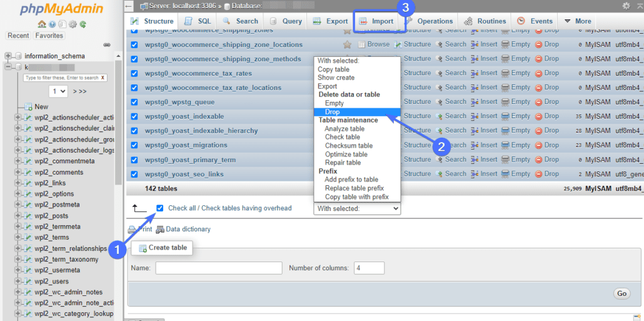Collapse the navigation panel with top-left arrow
The image size is (644, 321).
(129, 6)
